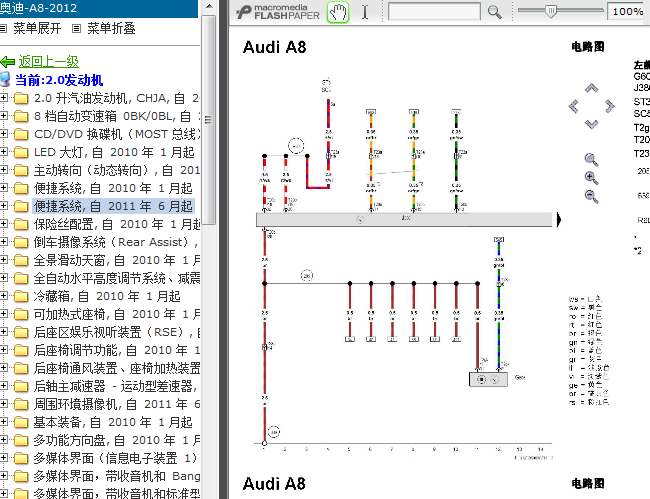Expand the 便捷系统 2010 年 node
Screen dimensions: 650x499
tap(3, 188)
